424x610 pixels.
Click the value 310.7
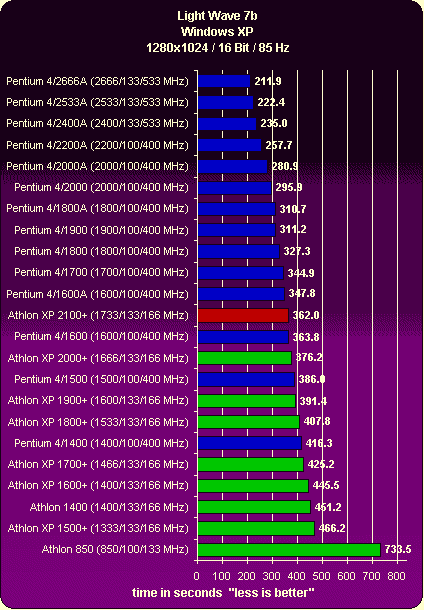pyautogui.click(x=293, y=209)
